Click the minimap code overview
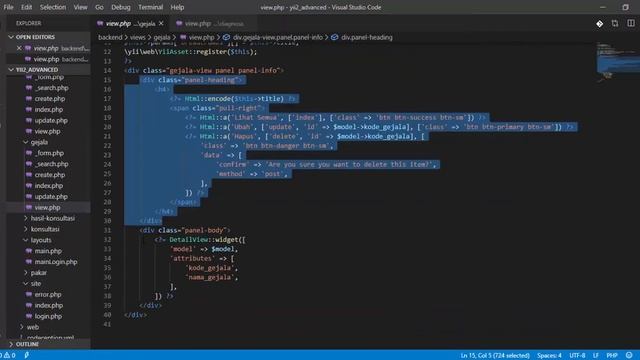This screenshot has height=360, width=640. click(x=617, y=61)
